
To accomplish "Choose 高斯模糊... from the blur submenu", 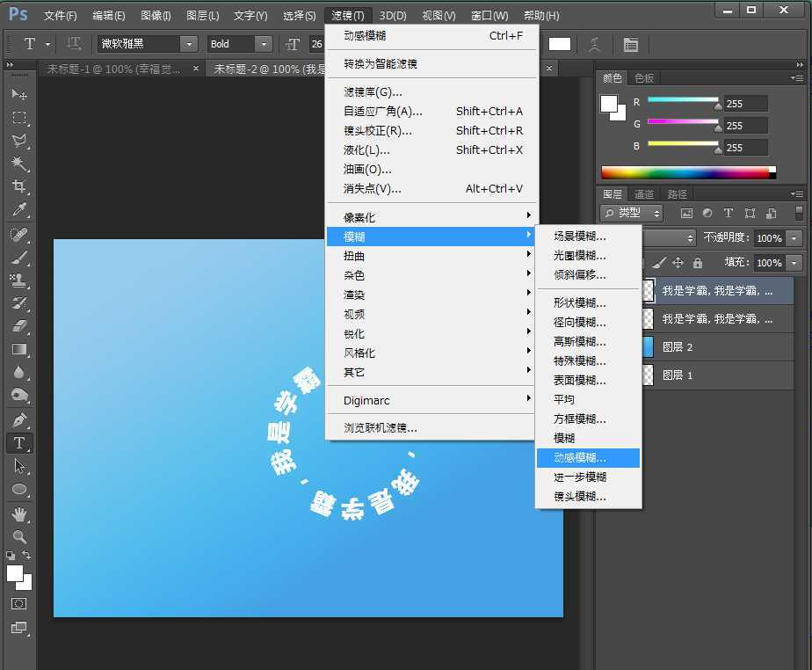I will [588, 342].
